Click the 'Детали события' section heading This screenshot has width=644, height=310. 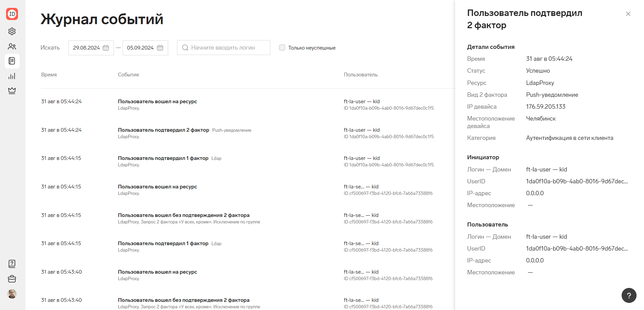pos(491,47)
